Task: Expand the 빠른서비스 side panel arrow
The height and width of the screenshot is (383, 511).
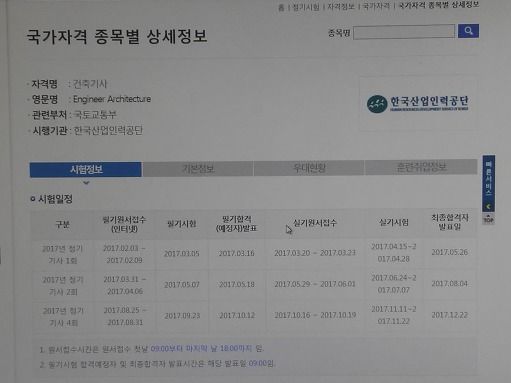Action: coord(489,207)
